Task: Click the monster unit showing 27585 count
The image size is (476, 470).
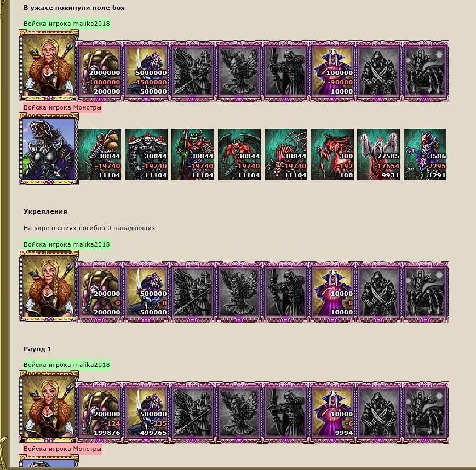Action: (378, 154)
